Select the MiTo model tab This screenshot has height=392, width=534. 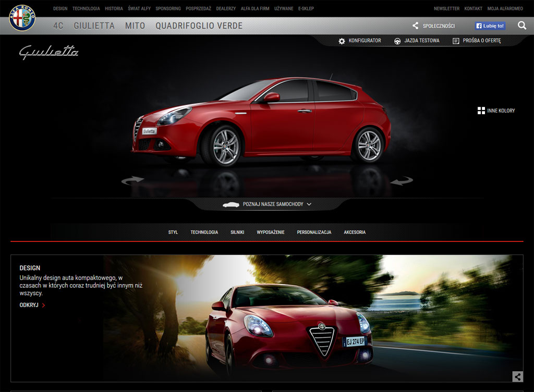pyautogui.click(x=135, y=26)
